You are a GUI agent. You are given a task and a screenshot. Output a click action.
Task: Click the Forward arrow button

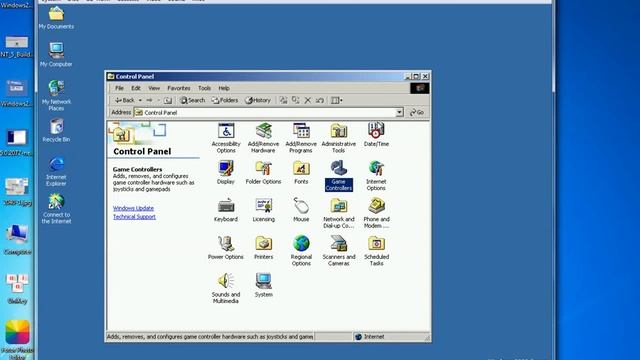pos(149,100)
